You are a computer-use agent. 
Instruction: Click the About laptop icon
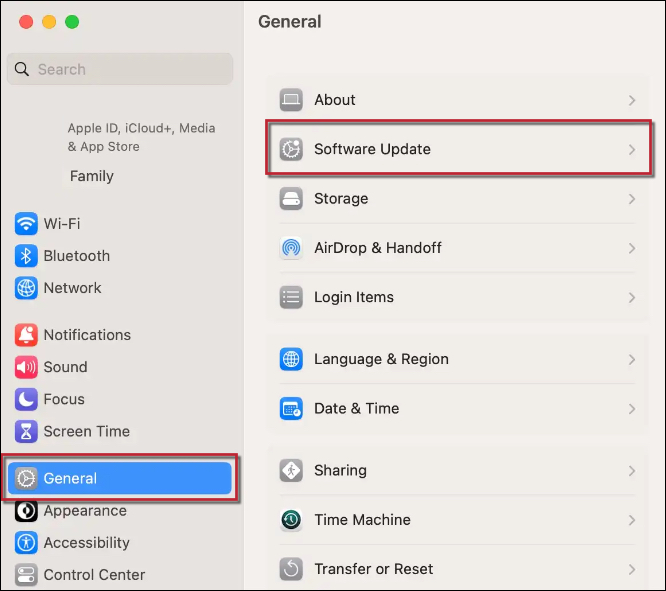coord(291,100)
